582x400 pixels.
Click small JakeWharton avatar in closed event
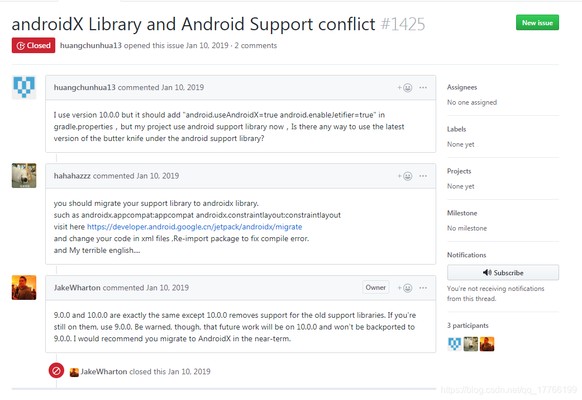click(74, 372)
